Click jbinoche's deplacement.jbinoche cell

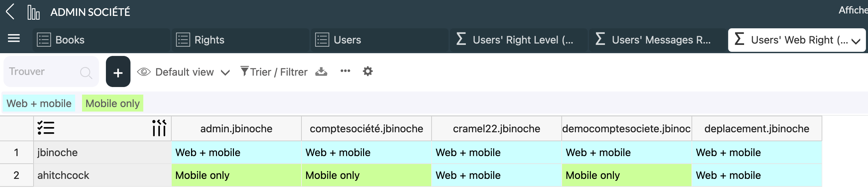[757, 152]
